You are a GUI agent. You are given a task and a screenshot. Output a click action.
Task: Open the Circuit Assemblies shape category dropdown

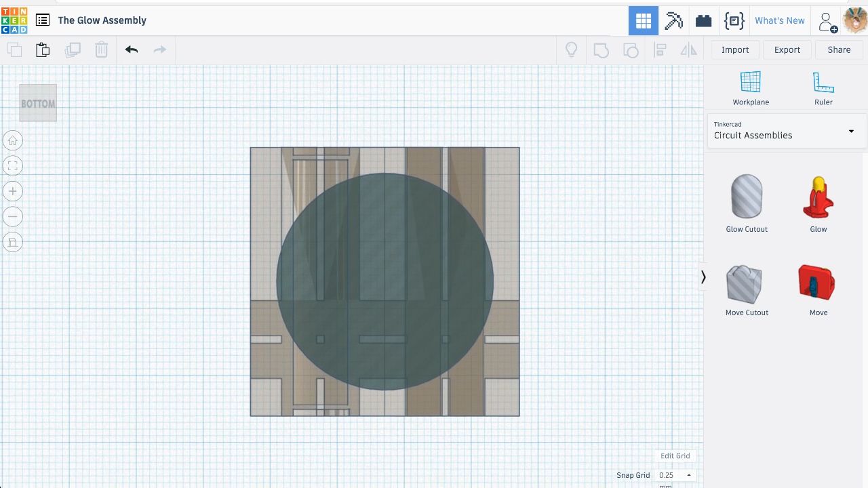click(x=787, y=131)
